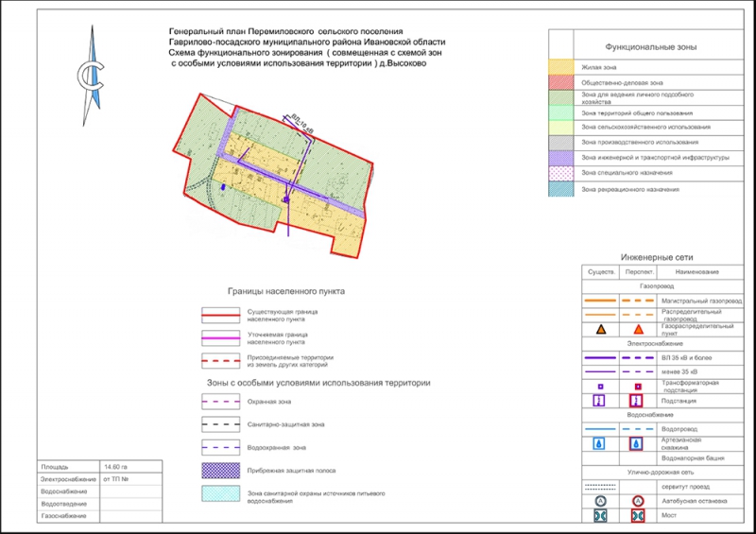The width and height of the screenshot is (756, 534).
Task: Click existing bus stop circled A icon
Action: (600, 501)
